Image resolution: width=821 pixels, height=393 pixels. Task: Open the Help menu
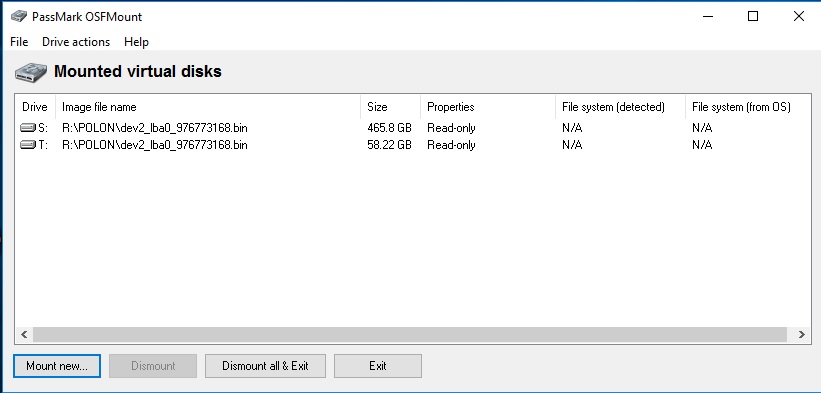136,42
